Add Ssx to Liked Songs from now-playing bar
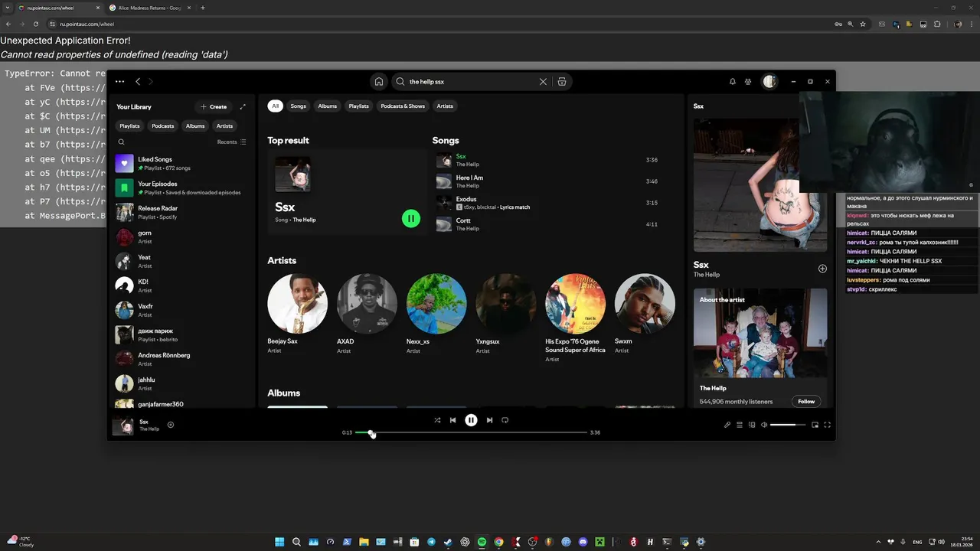The image size is (980, 551). (x=171, y=425)
